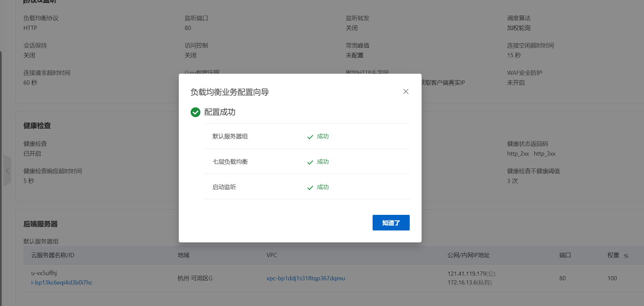Click the 成功 status in 启动监听 row

(323, 187)
